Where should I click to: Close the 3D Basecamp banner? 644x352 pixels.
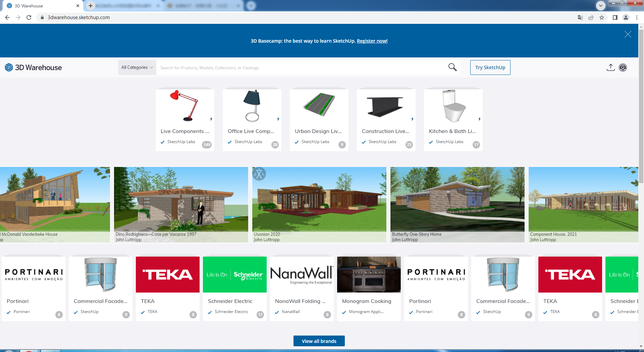pyautogui.click(x=628, y=34)
